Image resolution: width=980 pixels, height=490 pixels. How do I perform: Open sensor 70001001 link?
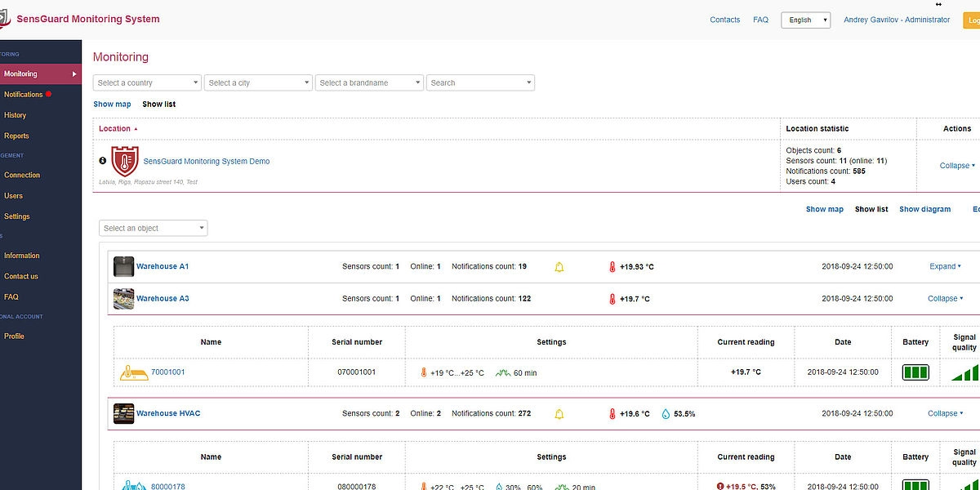point(168,372)
